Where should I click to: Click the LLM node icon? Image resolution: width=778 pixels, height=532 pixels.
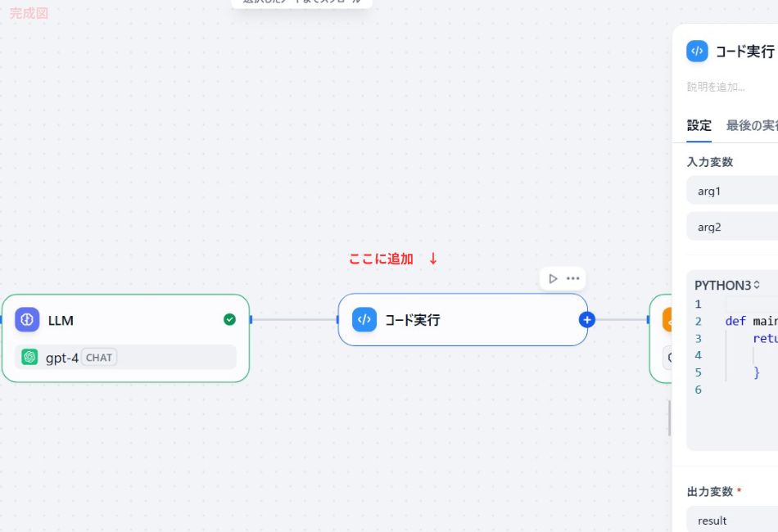click(26, 319)
